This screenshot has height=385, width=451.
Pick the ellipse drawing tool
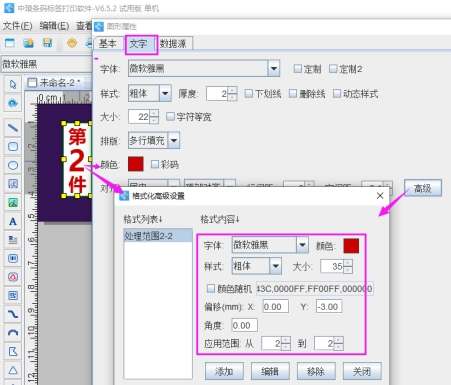pos(13,165)
